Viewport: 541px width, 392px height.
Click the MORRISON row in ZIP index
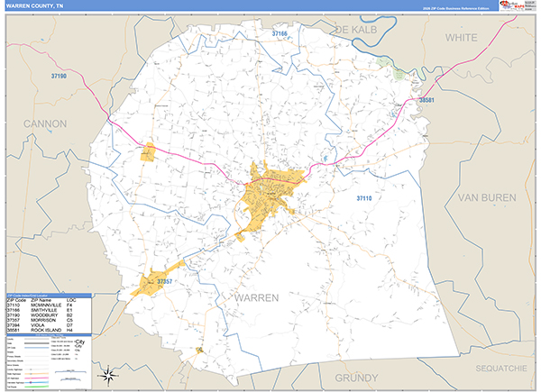pos(41,320)
